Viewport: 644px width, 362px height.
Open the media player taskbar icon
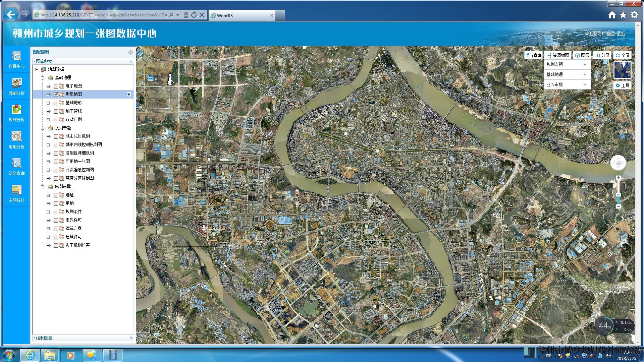click(70, 355)
